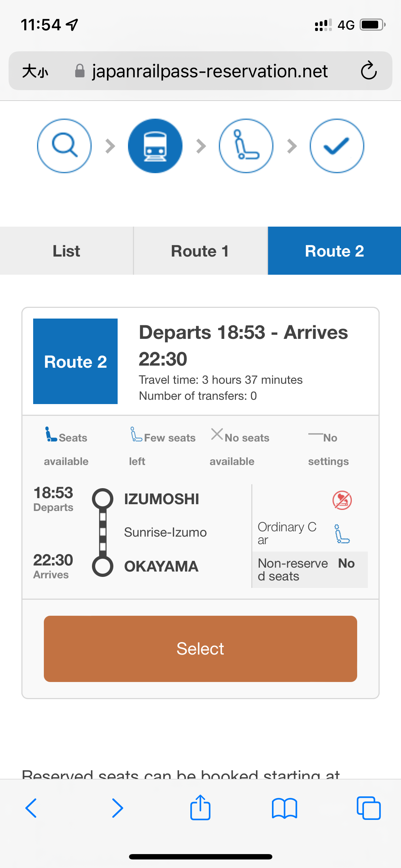Tap the blue Route 2 badge
401x868 pixels.
click(75, 361)
